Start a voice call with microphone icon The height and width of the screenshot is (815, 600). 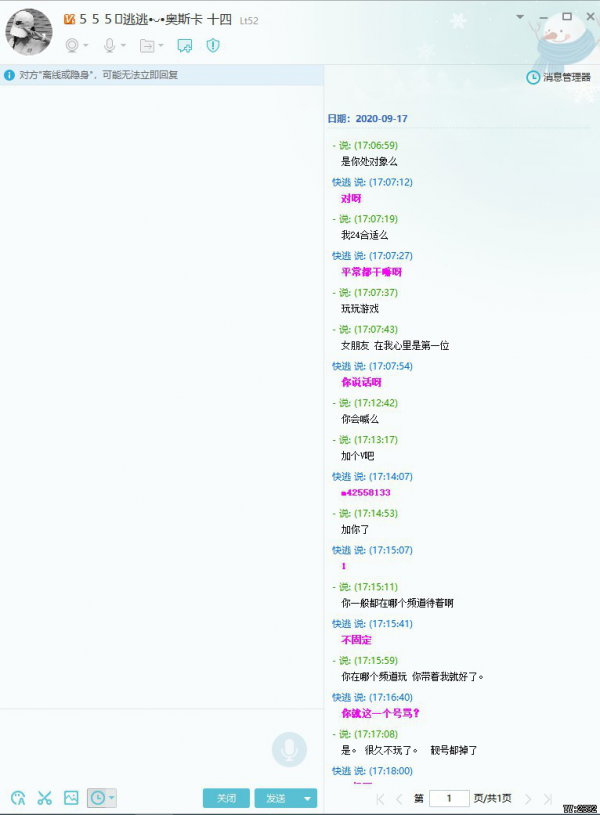pos(110,46)
